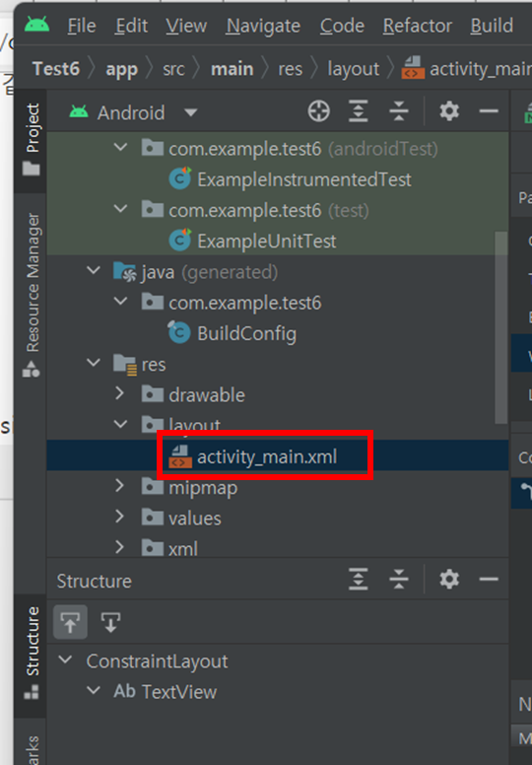Screen dimensions: 532x765
Task: Select activity_main.xml in project tree
Action: coord(266,457)
